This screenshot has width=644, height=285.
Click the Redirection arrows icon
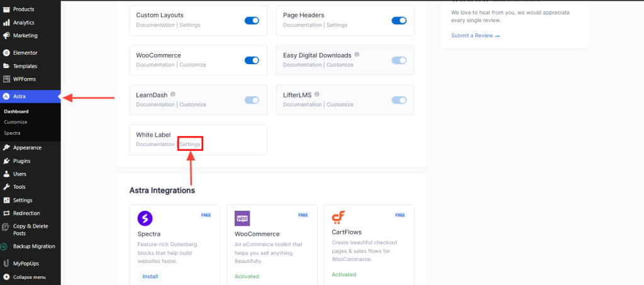[6, 213]
